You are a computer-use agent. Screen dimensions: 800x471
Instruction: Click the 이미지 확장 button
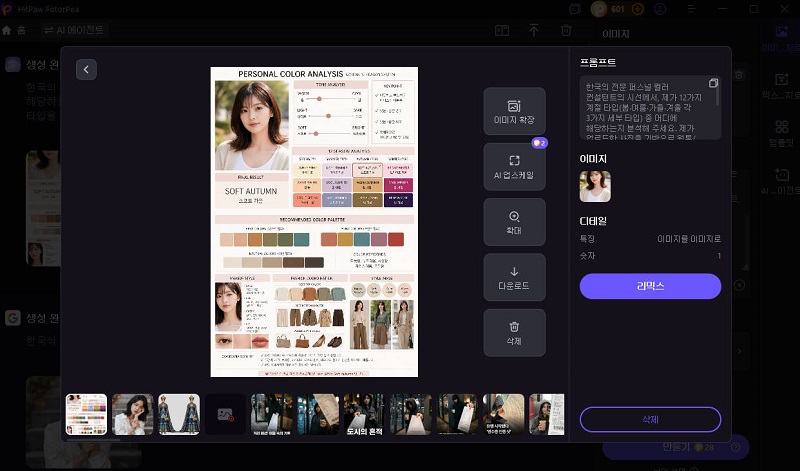pos(514,111)
